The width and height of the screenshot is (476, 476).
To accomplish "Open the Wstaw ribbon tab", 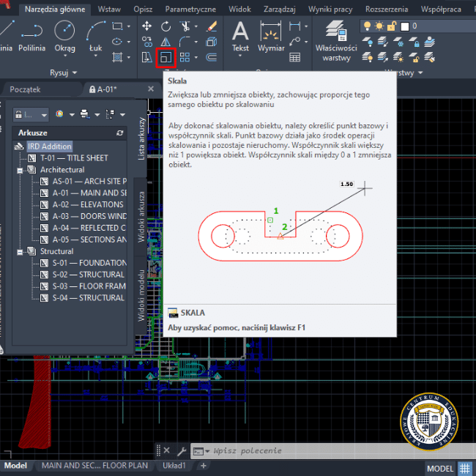I will click(x=109, y=10).
